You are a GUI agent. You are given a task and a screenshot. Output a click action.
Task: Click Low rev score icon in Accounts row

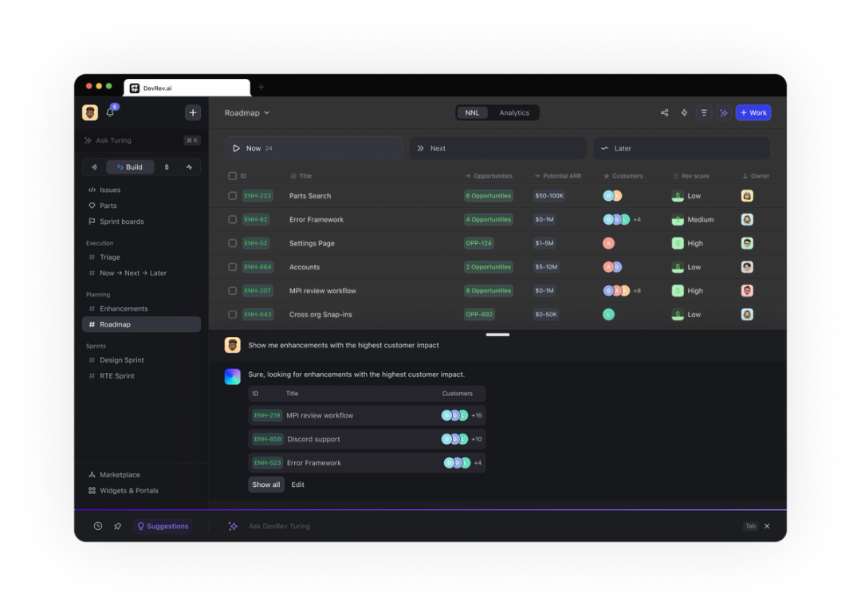(x=678, y=267)
